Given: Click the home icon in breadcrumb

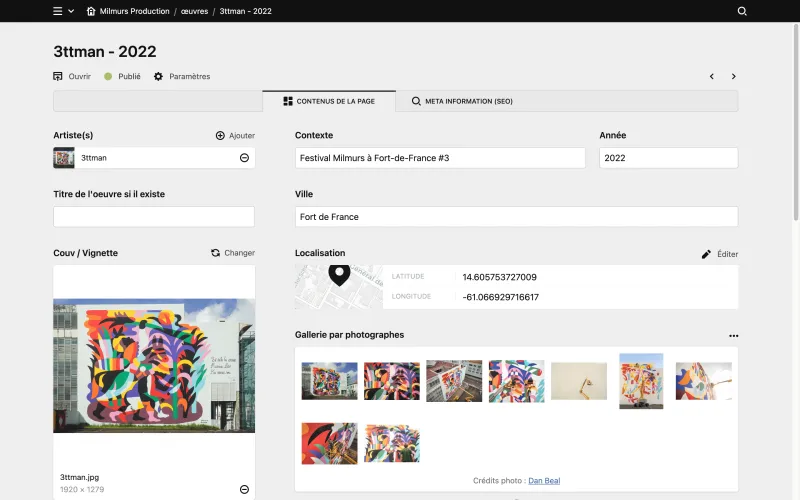Looking at the screenshot, I should (x=91, y=11).
